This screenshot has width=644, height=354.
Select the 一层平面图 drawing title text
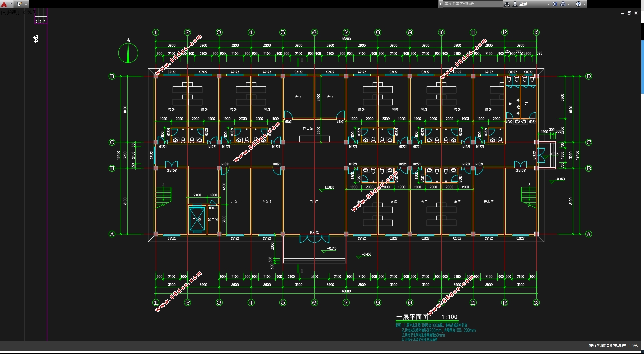(412, 317)
